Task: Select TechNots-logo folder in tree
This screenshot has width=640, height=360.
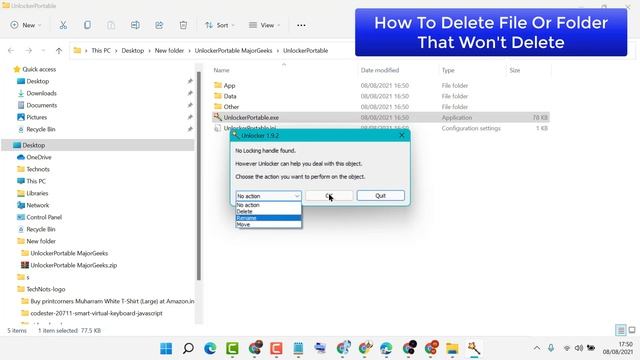Action: (x=46, y=289)
